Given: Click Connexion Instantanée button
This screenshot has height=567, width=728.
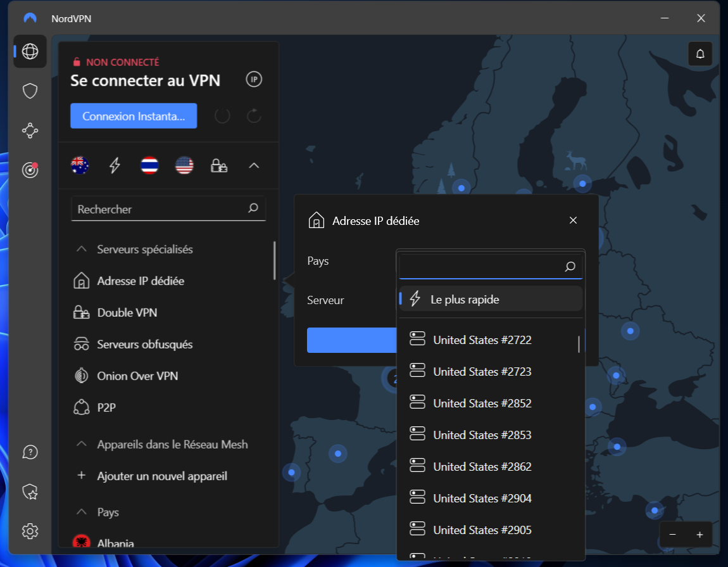Looking at the screenshot, I should 134,116.
